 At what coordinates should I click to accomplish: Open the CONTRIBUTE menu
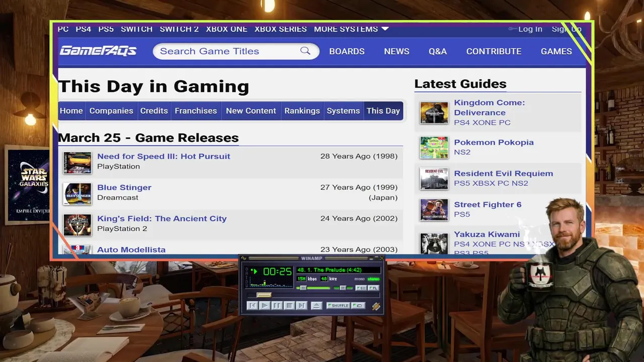coord(494,51)
